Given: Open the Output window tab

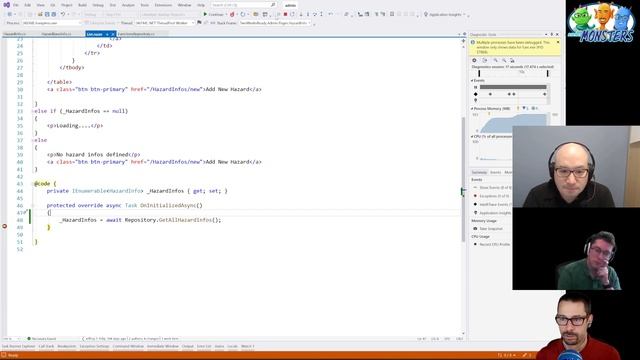Looking at the screenshot, I should click(188, 347).
